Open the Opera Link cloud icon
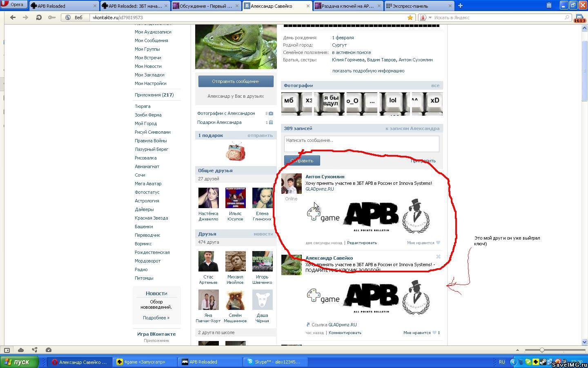 pos(21,350)
